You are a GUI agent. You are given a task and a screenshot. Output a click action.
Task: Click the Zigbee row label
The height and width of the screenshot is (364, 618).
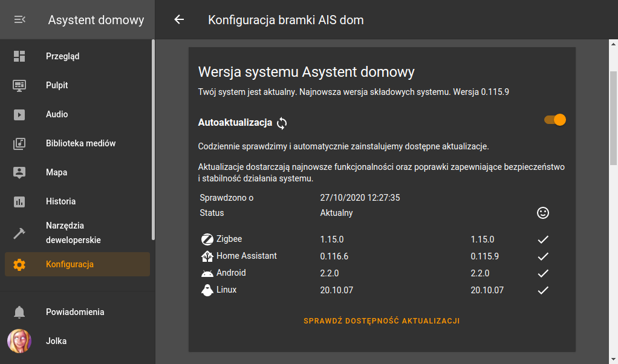[x=229, y=239]
